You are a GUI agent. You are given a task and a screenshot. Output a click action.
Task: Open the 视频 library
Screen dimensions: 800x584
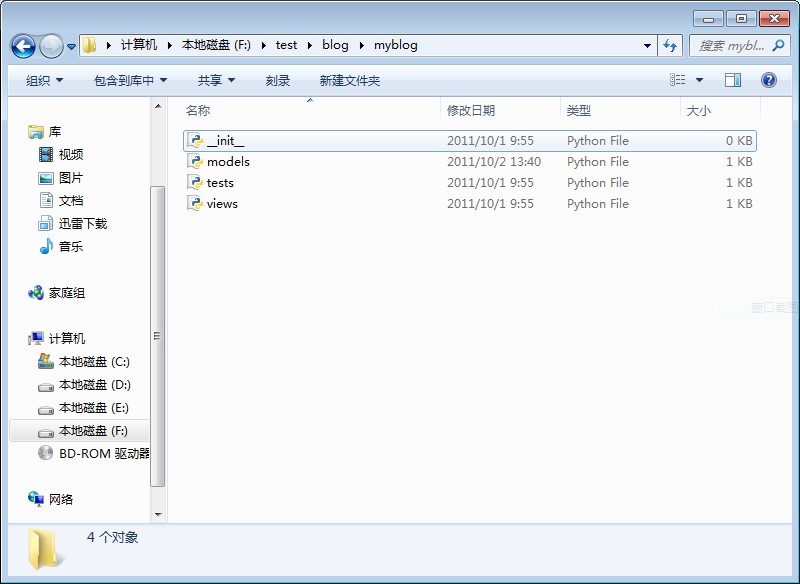coord(61,155)
